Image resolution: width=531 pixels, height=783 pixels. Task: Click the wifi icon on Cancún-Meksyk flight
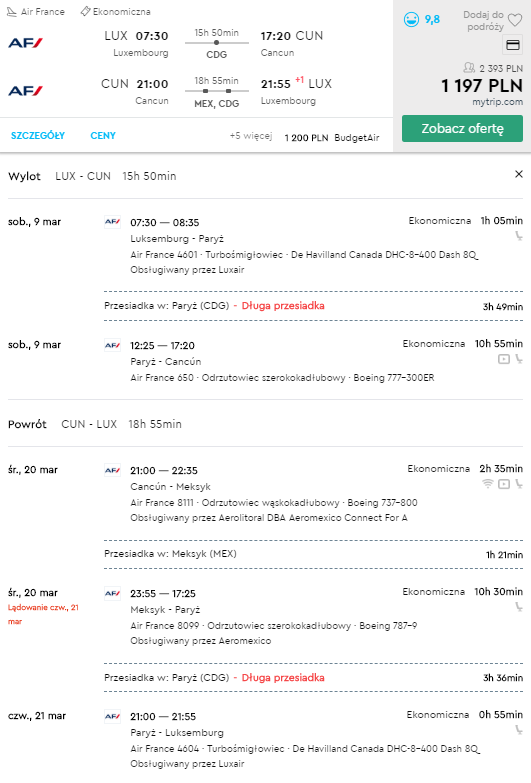point(488,483)
